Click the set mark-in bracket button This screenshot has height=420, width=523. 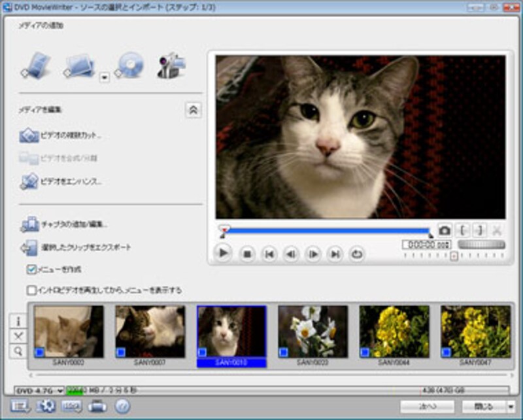click(x=462, y=230)
